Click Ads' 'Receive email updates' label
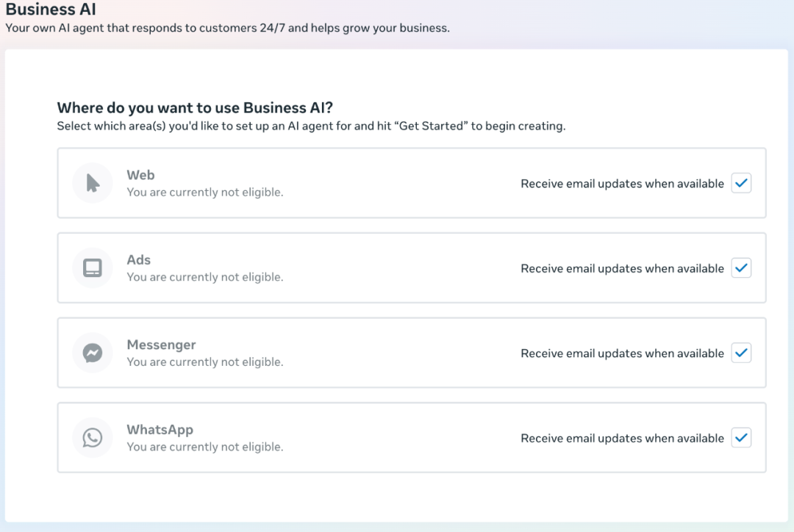 622,269
